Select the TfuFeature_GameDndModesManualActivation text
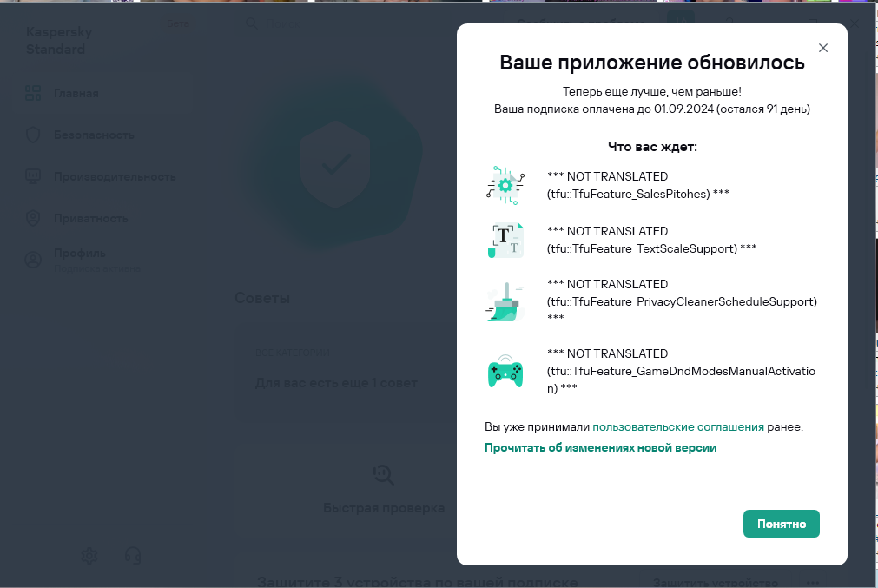Image resolution: width=878 pixels, height=588 pixels. [x=681, y=371]
